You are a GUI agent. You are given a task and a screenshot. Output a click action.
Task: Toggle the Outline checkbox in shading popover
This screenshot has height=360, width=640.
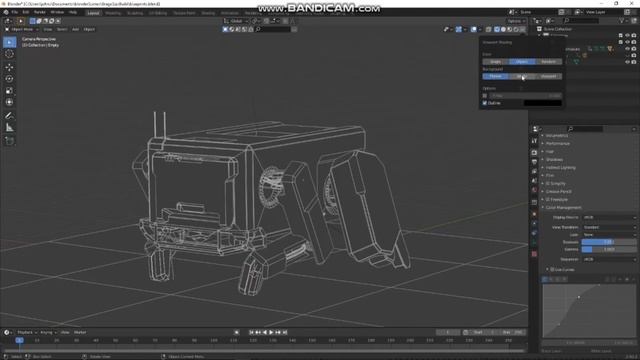(485, 103)
